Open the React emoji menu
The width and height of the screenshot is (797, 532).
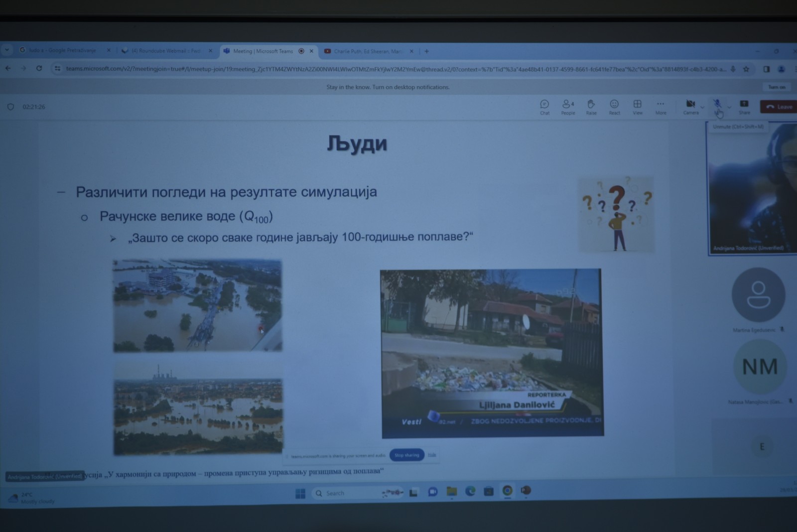pos(614,107)
